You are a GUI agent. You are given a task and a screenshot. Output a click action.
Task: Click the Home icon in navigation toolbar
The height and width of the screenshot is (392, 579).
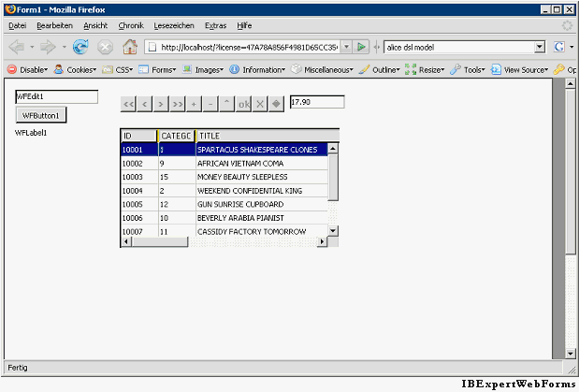tap(130, 46)
